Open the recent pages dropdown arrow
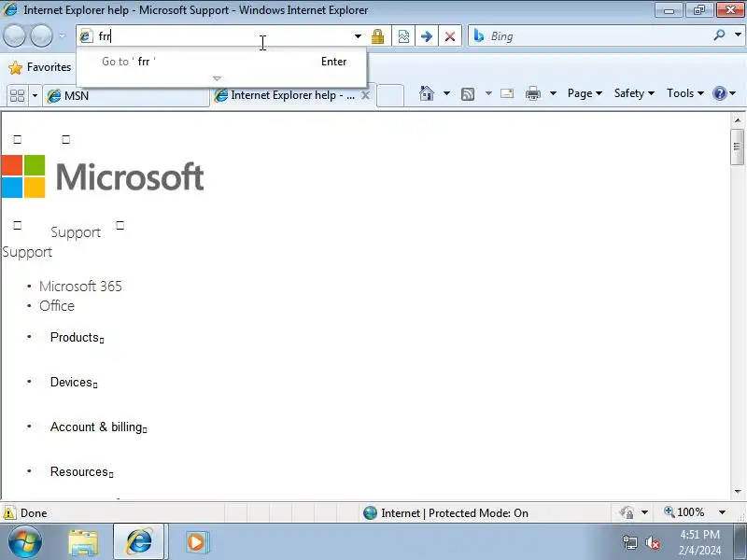Viewport: 747px width, 560px height. (62, 35)
